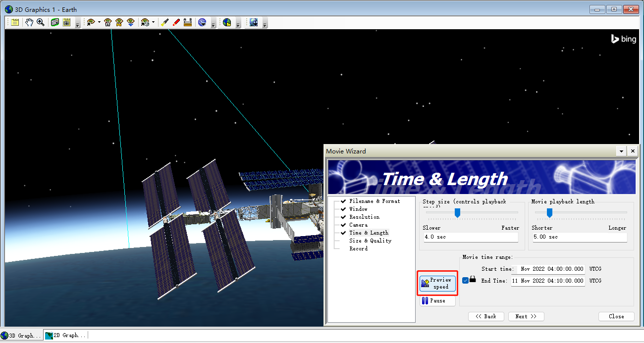The image size is (644, 343).
Task: Select the red pen annotation tool
Action: [176, 22]
